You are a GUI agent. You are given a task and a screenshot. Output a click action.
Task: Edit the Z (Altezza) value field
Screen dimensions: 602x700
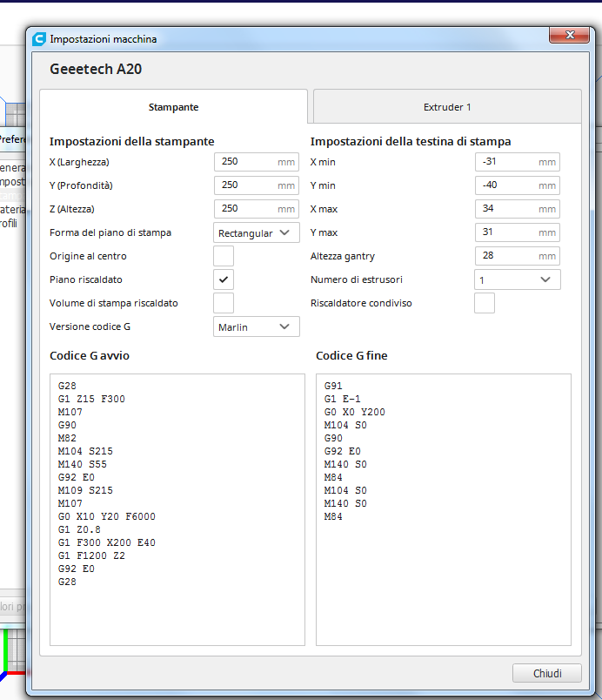point(246,209)
